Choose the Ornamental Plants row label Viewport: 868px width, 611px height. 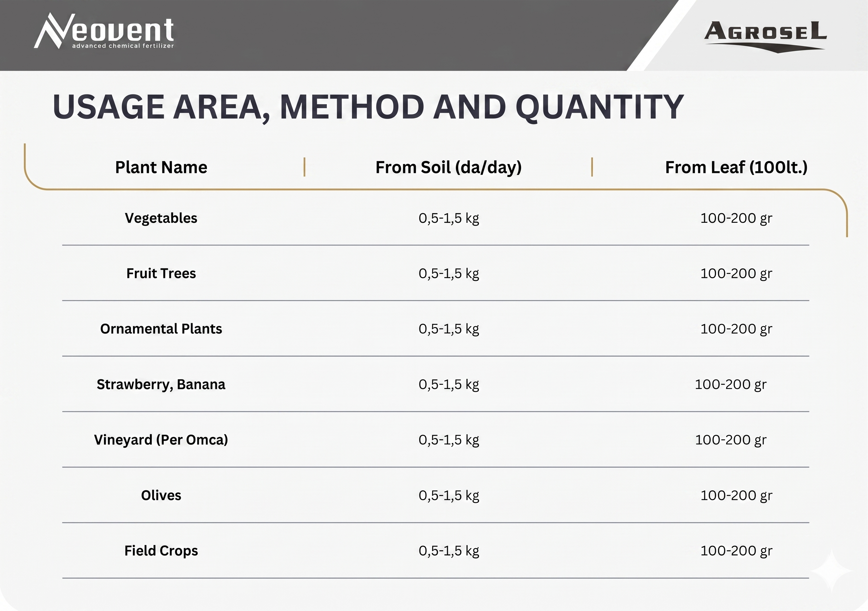click(x=161, y=329)
